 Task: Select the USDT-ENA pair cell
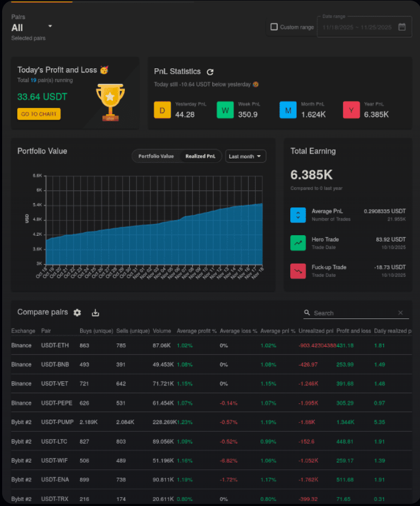pos(55,479)
